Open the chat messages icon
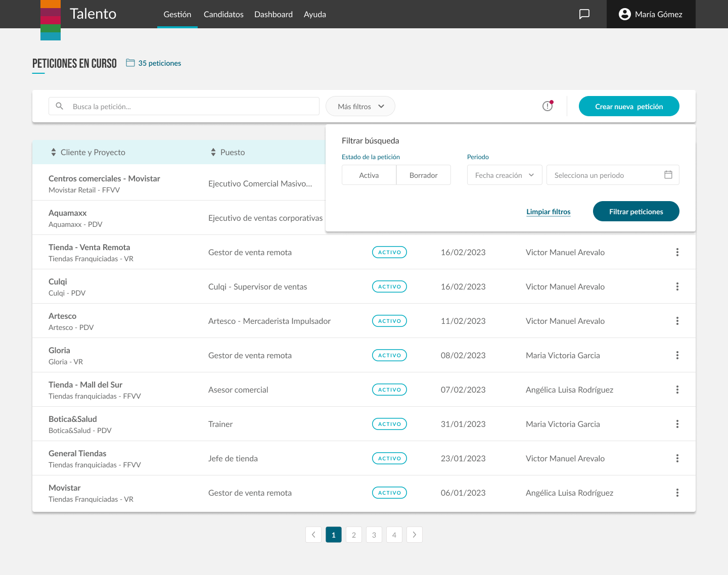Image resolution: width=728 pixels, height=575 pixels. [x=584, y=14]
